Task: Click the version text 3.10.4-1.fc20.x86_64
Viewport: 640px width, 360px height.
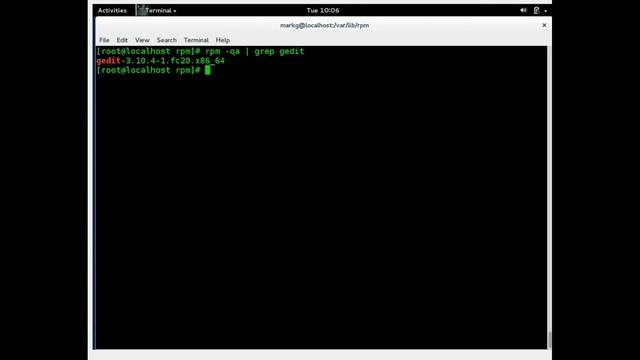Action: tap(175, 61)
